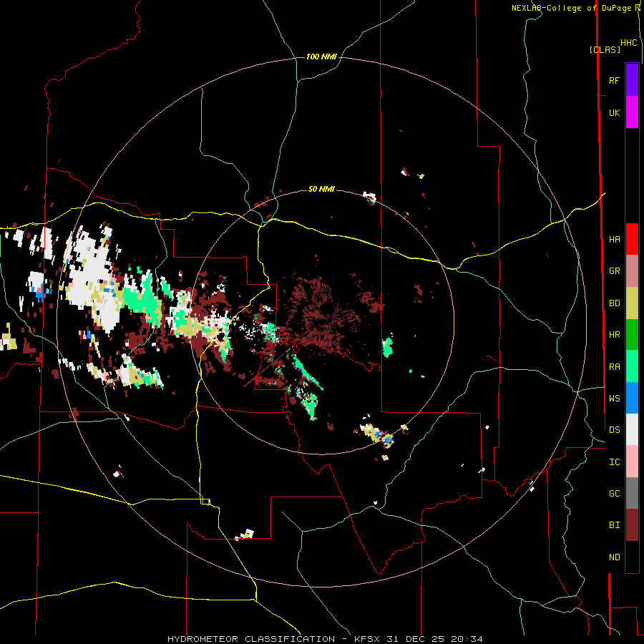The image size is (644, 644).
Task: Click the RA legend label
Action: tap(614, 366)
